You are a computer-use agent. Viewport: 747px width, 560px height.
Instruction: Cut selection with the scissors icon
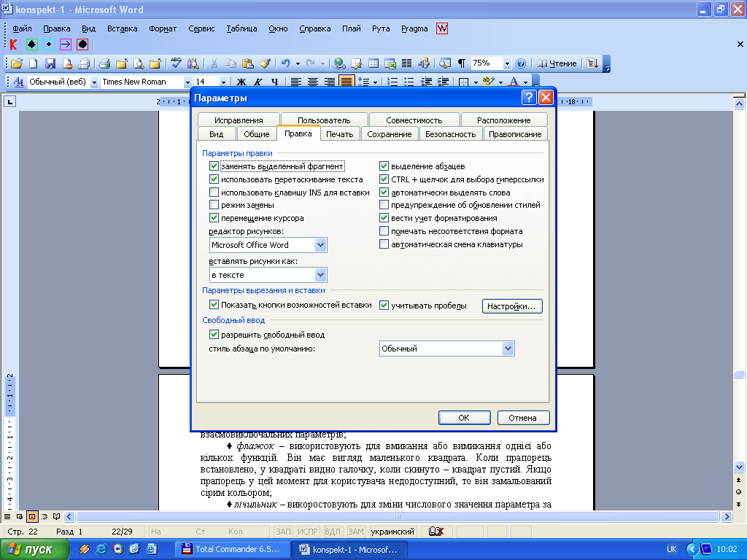[x=214, y=63]
